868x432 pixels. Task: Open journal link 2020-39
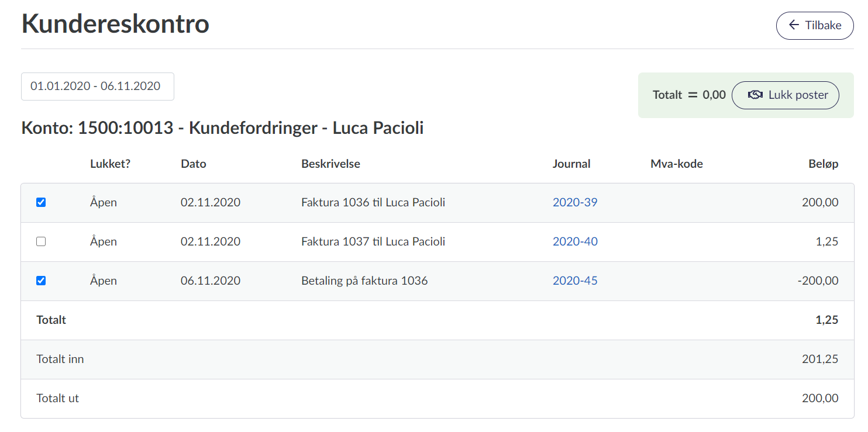tap(575, 203)
